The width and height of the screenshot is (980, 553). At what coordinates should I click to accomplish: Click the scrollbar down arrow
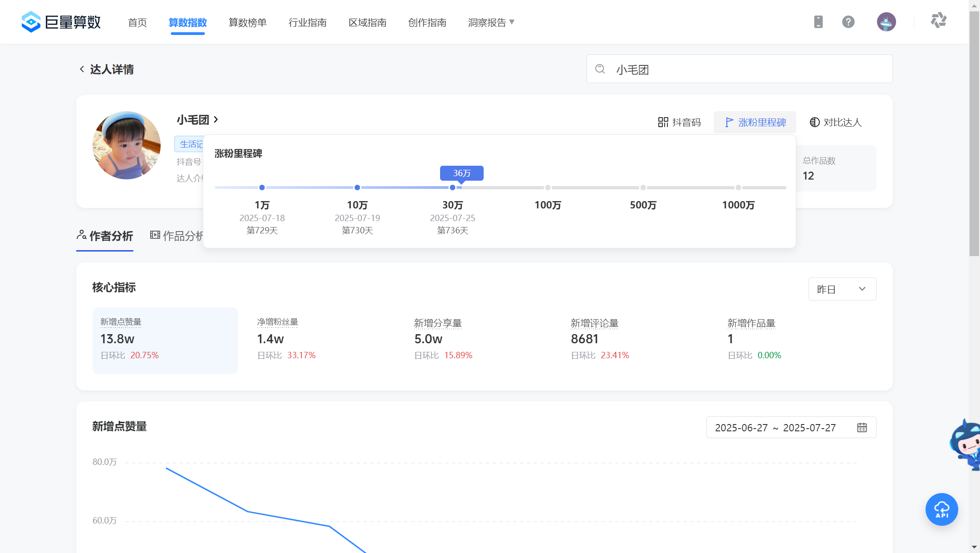point(974,547)
